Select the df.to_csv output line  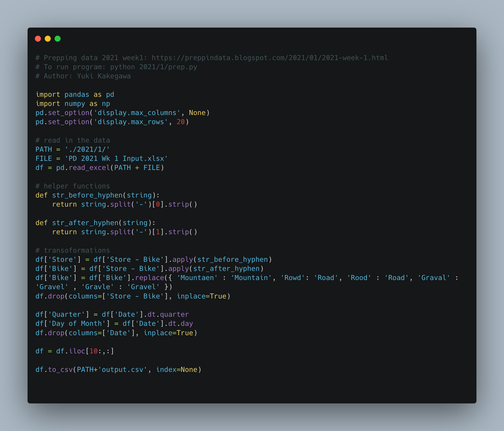pos(118,369)
